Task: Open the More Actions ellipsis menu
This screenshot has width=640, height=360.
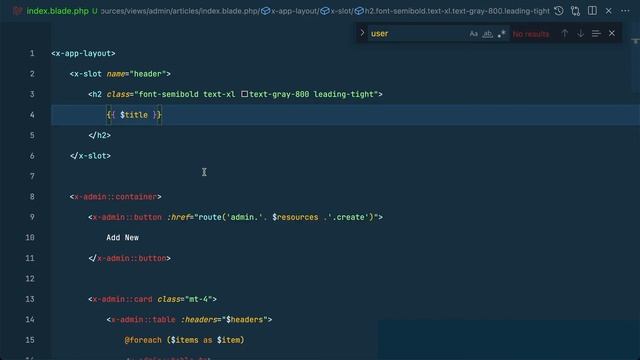Action: (x=625, y=11)
